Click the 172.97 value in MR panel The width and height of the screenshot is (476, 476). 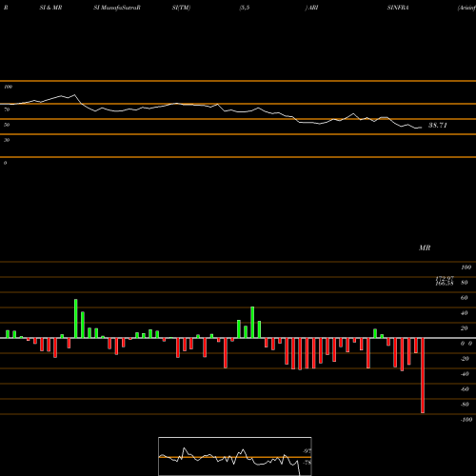[x=445, y=278]
